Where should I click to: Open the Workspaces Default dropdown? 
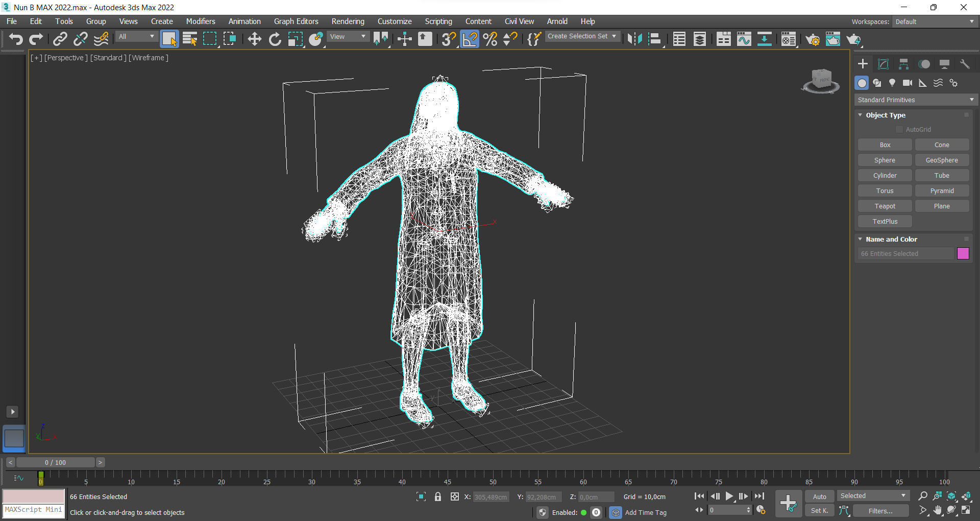click(935, 21)
